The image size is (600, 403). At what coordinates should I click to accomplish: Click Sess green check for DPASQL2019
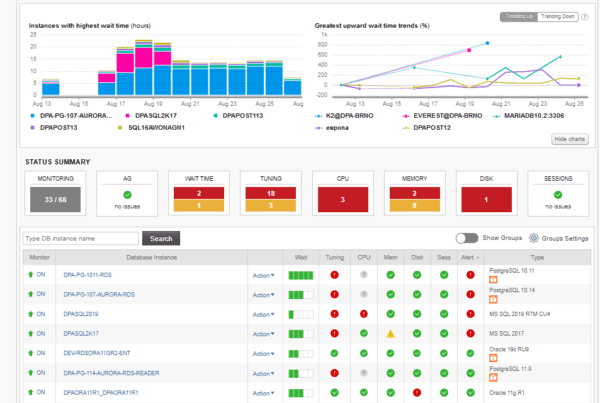tap(444, 314)
